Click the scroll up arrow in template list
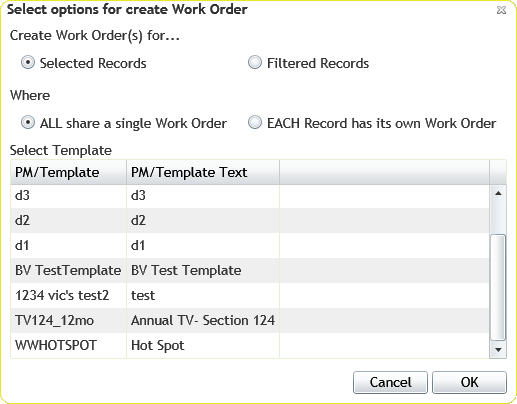 (498, 193)
